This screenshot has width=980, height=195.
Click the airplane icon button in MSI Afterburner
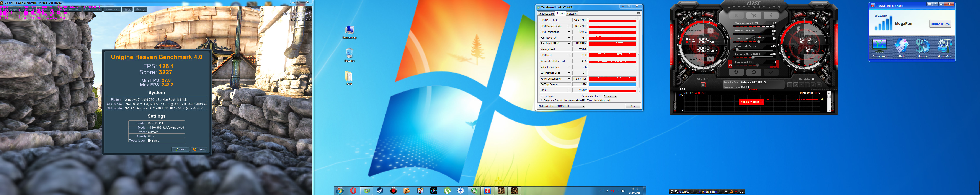[754, 16]
